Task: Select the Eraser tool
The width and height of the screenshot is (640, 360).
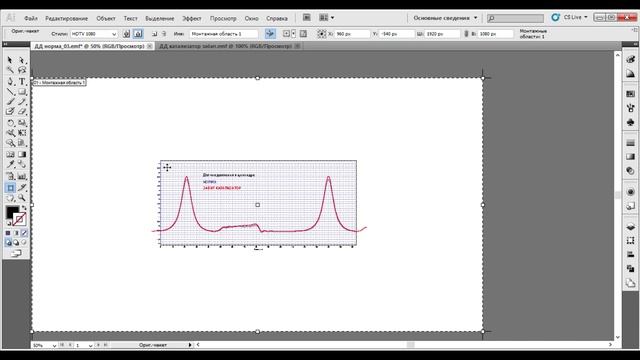Action: point(22,111)
